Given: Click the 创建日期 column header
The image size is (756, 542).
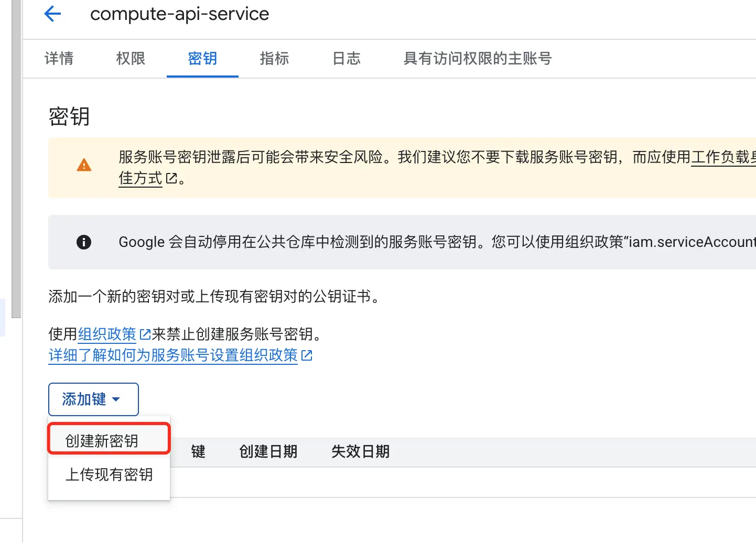Looking at the screenshot, I should [268, 451].
